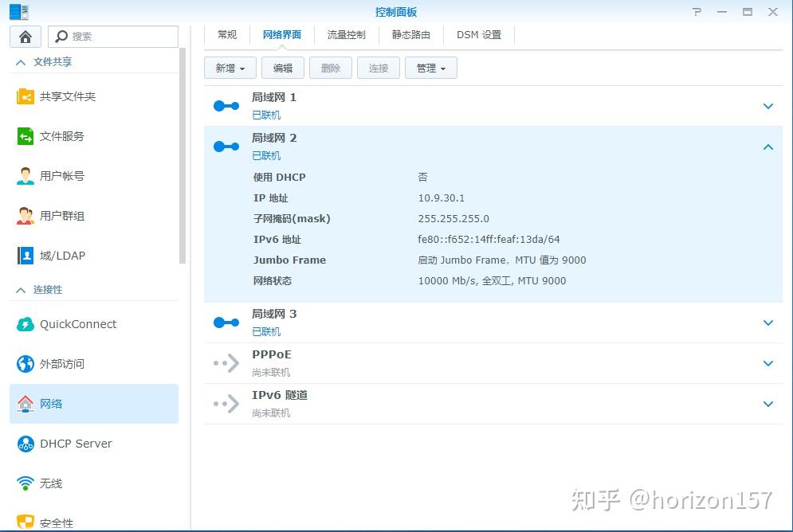The height and width of the screenshot is (532, 793).
Task: Switch to the 流量控制 tab
Action: [x=344, y=34]
